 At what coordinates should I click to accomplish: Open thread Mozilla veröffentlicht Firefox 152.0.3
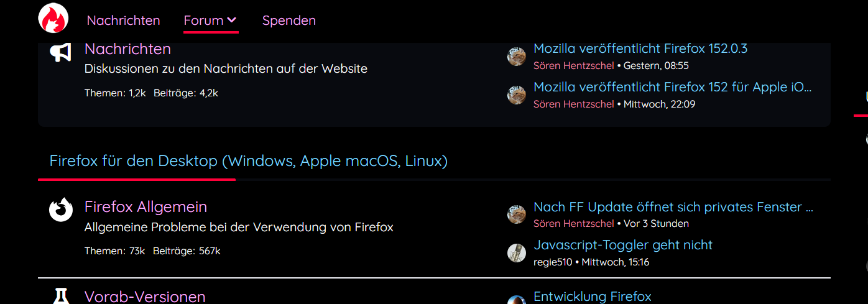(640, 48)
